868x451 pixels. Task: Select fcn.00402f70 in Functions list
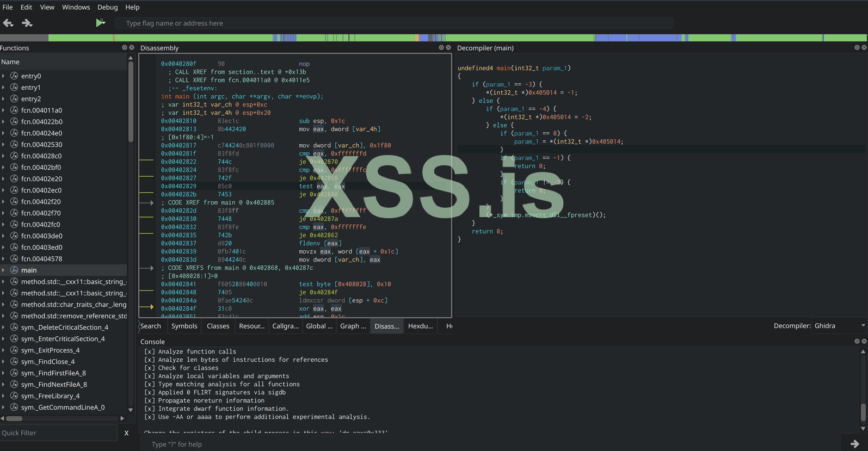[x=41, y=213]
